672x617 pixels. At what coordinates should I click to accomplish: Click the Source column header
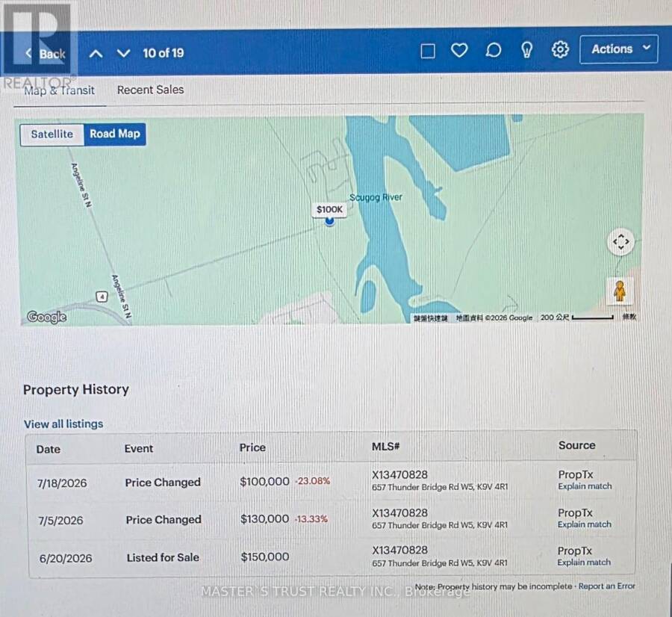[x=576, y=445]
